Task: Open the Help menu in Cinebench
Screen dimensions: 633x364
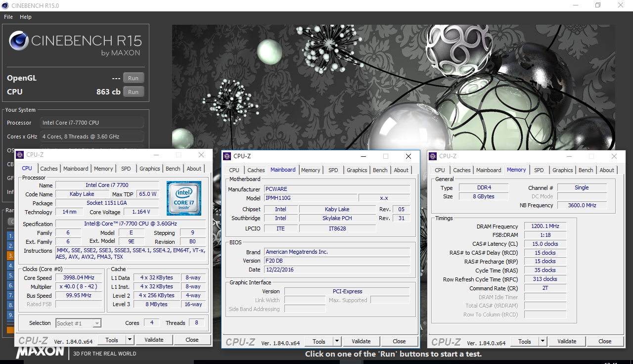Action: tap(26, 17)
